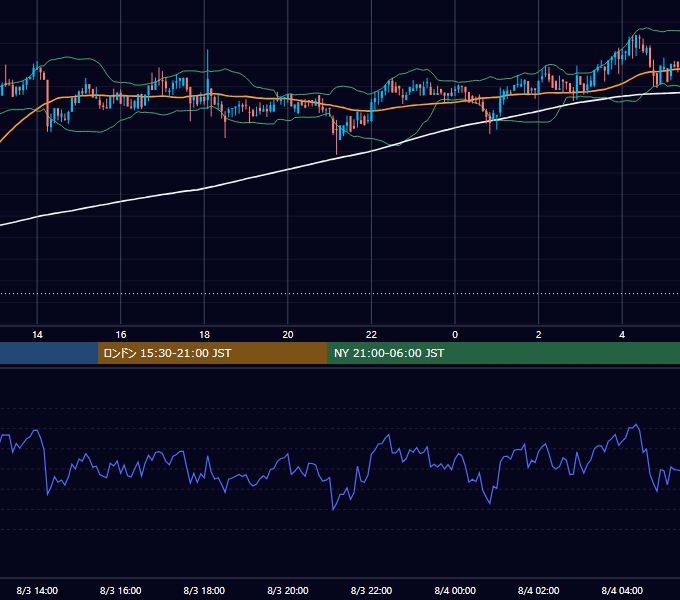Click the 20 hour label on price chart axis
Image resolution: width=680 pixels, height=600 pixels.
pos(288,335)
